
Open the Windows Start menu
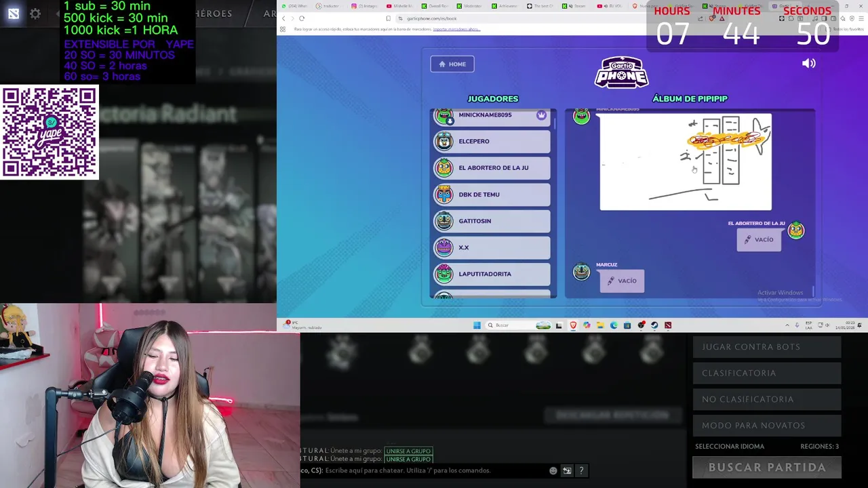(477, 325)
